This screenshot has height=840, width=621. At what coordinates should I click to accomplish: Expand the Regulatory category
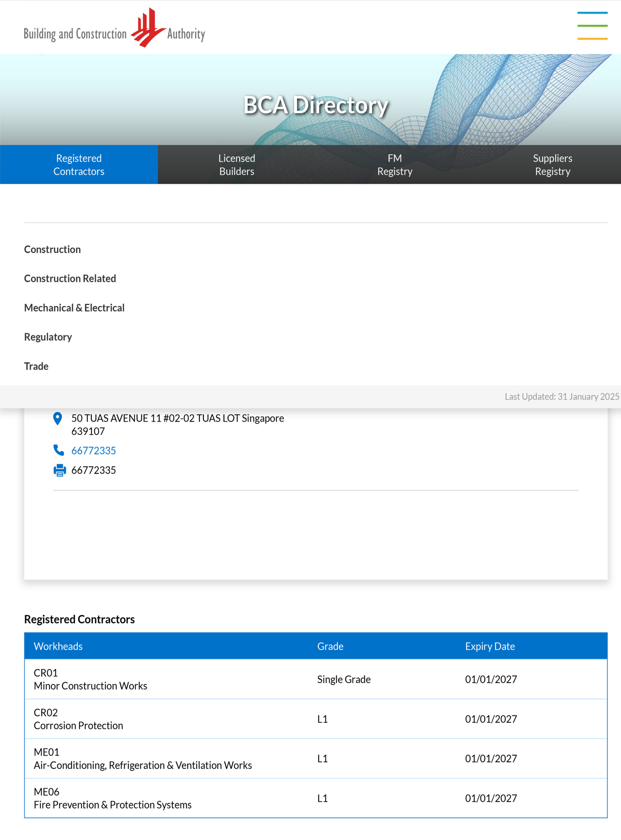(48, 337)
